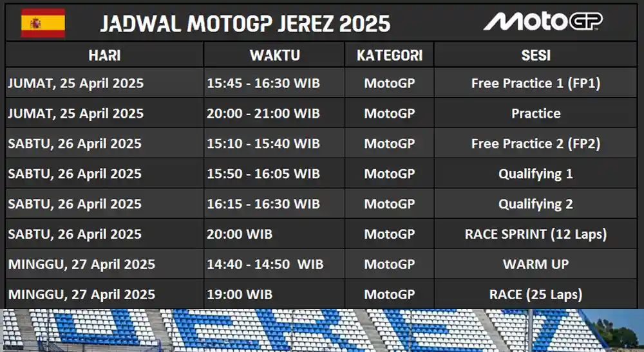
Task: Select the 14:40 - 14:50 WIB cell
Action: click(x=274, y=264)
